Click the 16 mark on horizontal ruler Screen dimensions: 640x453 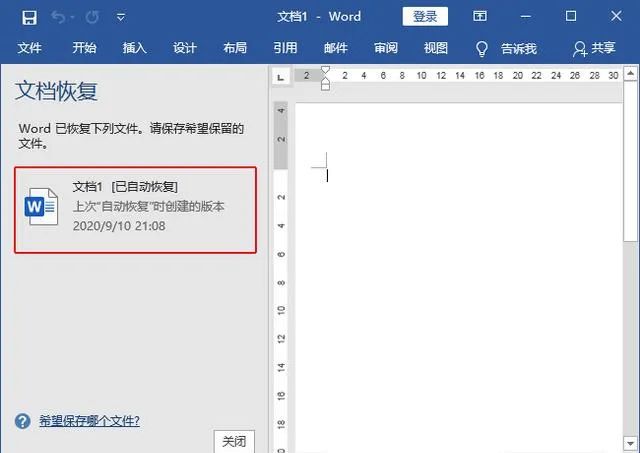pos(479,76)
